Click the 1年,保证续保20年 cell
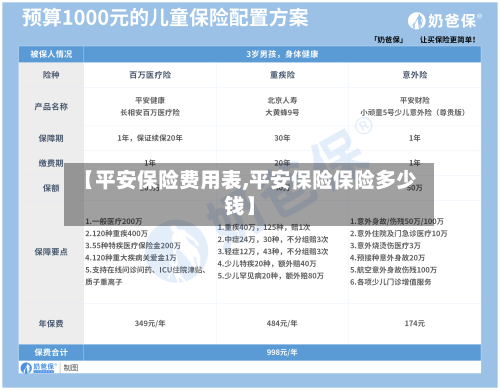 point(150,138)
